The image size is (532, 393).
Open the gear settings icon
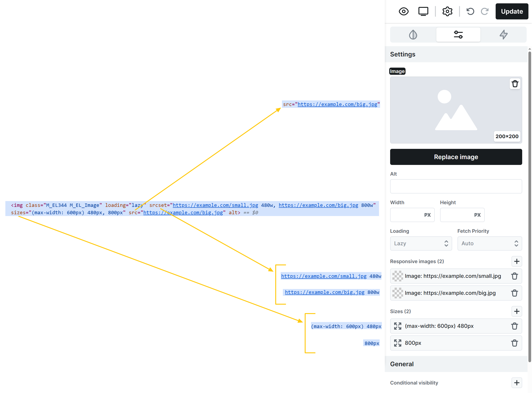(447, 11)
